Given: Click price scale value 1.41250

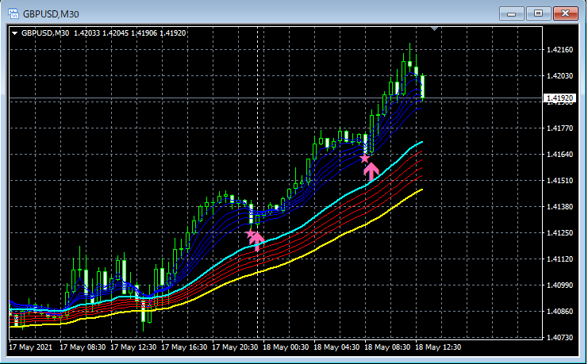Looking at the screenshot, I should 560,233.
